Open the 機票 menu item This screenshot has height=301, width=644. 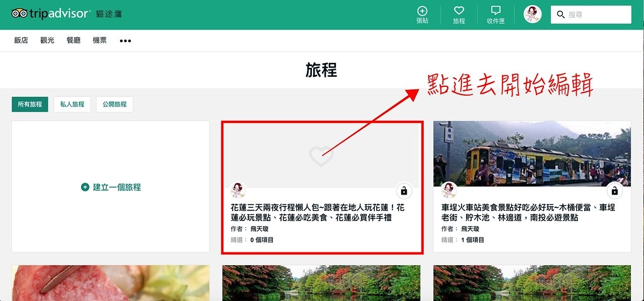[100, 40]
